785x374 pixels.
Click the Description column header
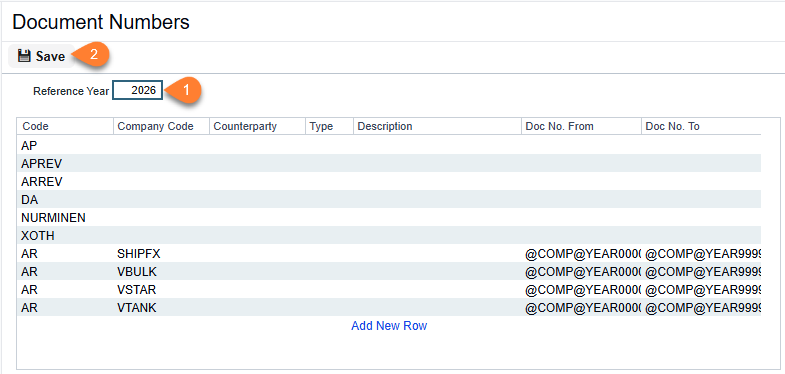coord(438,127)
